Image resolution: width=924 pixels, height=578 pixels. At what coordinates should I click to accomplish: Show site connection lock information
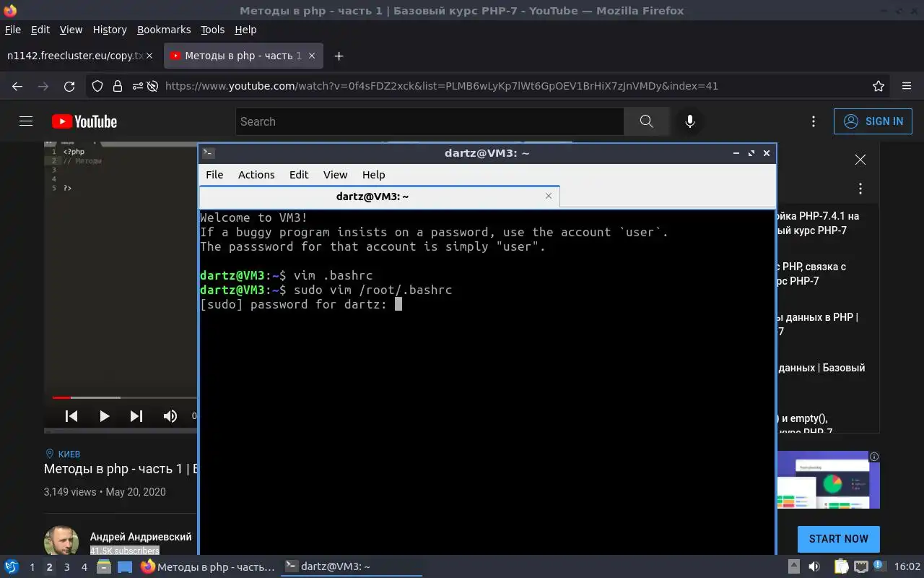point(118,86)
